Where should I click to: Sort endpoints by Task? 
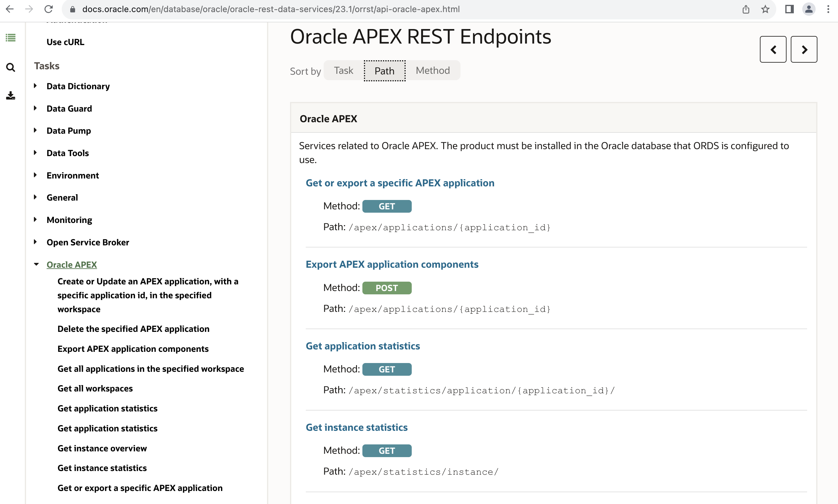click(x=343, y=71)
